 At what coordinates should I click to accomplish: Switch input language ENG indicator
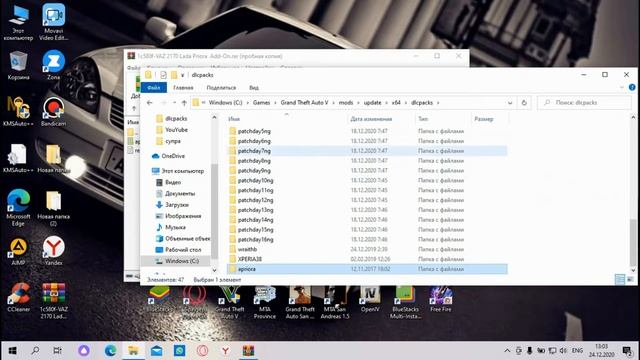577,351
